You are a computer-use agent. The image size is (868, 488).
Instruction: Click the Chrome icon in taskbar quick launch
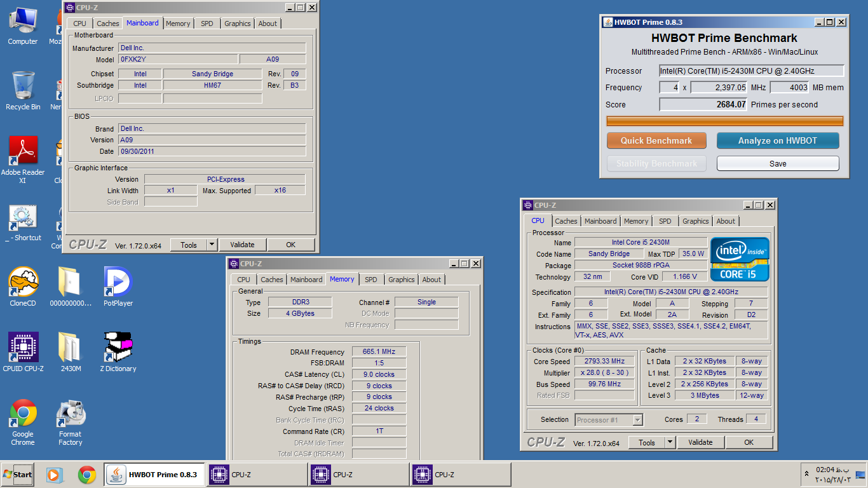pos(87,475)
